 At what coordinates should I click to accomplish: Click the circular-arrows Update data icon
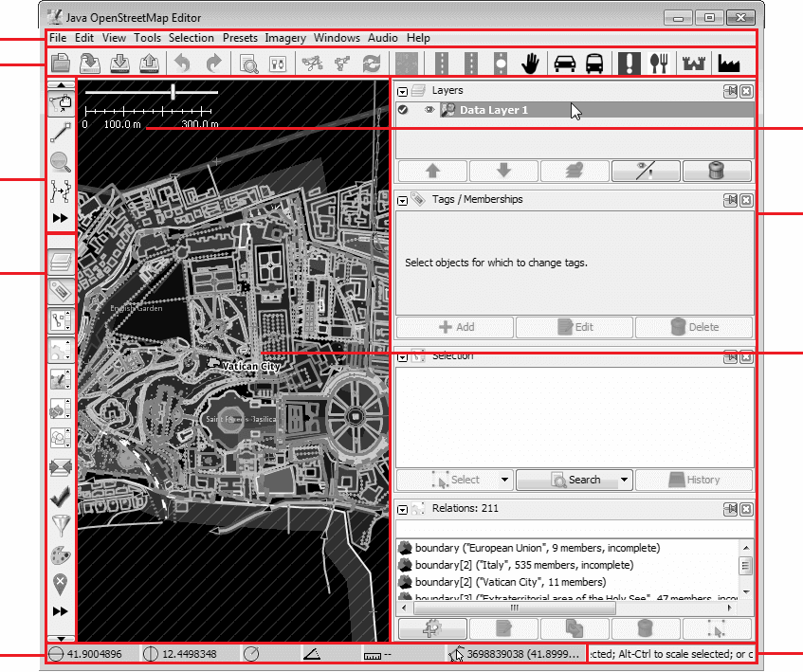pos(372,64)
